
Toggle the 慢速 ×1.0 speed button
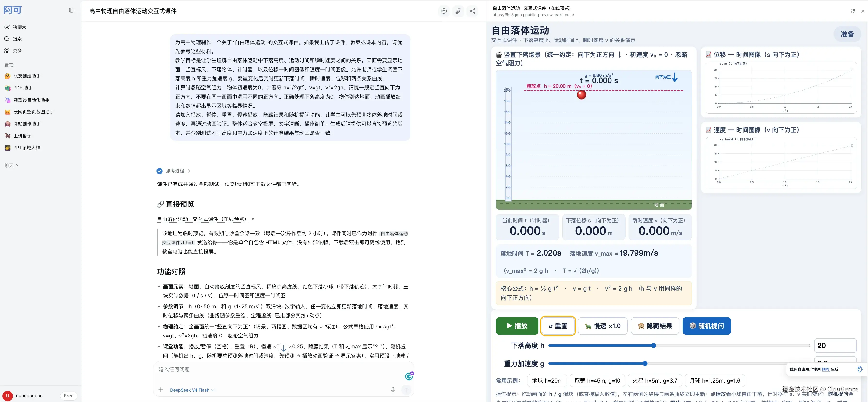(603, 326)
